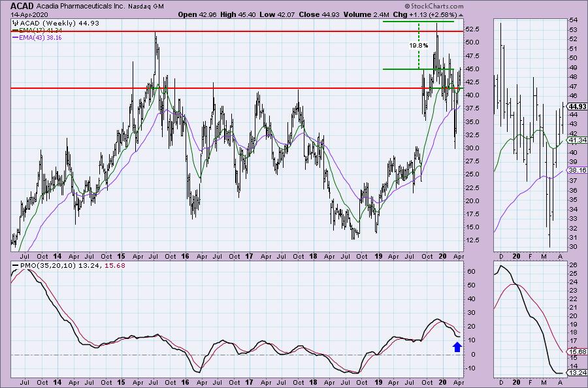This screenshot has height=388, width=588.
Task: Click the up triangle beside the Chg value
Action: 461,15
